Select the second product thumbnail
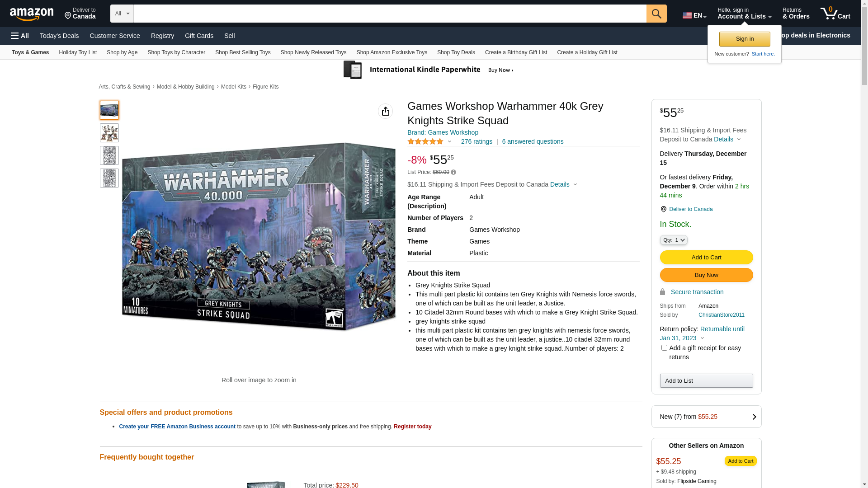The height and width of the screenshot is (488, 868). (x=109, y=133)
